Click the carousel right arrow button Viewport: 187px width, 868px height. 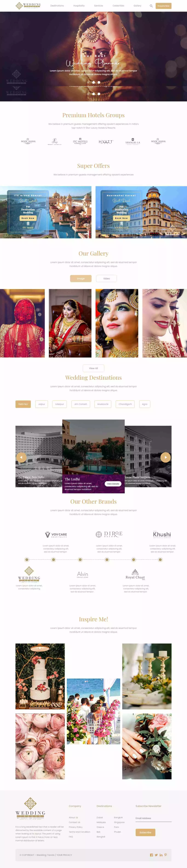[166, 457]
